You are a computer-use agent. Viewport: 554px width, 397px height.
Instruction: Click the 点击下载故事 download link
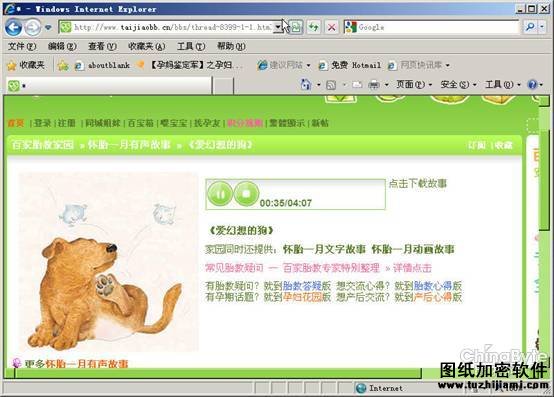[418, 183]
